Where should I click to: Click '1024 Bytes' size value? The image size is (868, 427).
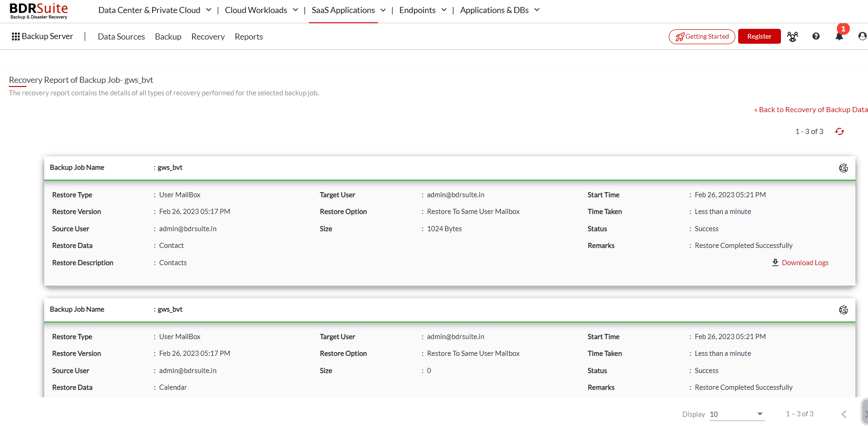pyautogui.click(x=444, y=229)
